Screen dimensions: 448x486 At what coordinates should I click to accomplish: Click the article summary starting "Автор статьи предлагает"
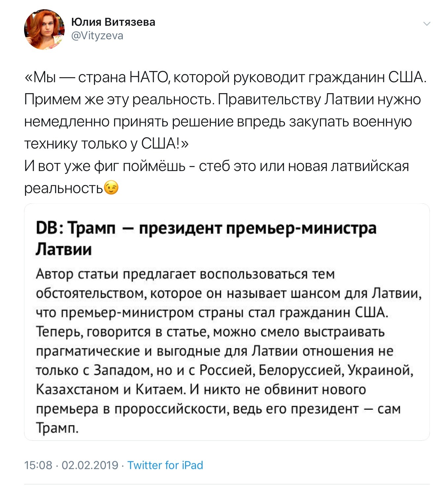click(185, 274)
